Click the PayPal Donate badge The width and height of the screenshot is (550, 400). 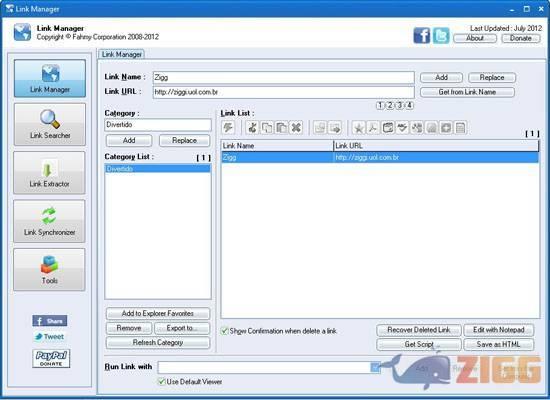point(51,358)
